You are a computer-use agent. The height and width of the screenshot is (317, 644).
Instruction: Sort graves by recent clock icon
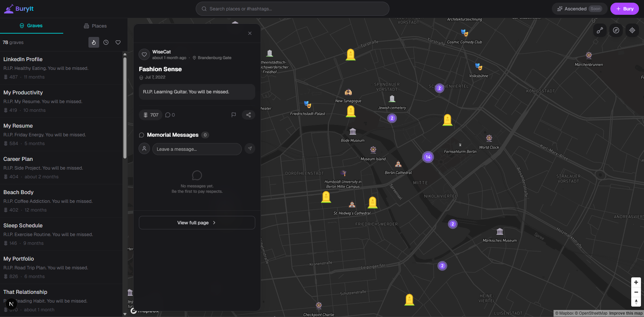(106, 42)
